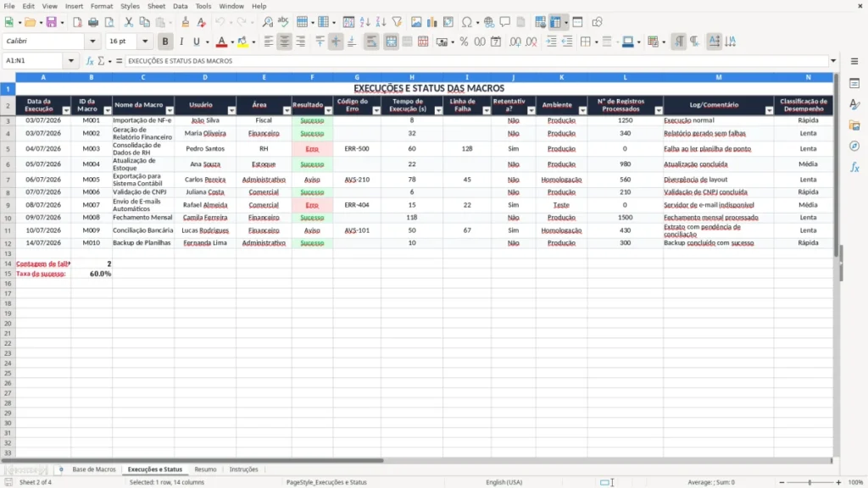Viewport: 868px width, 488px height.
Task: Open the Function Wizard fx icon
Action: point(90,61)
